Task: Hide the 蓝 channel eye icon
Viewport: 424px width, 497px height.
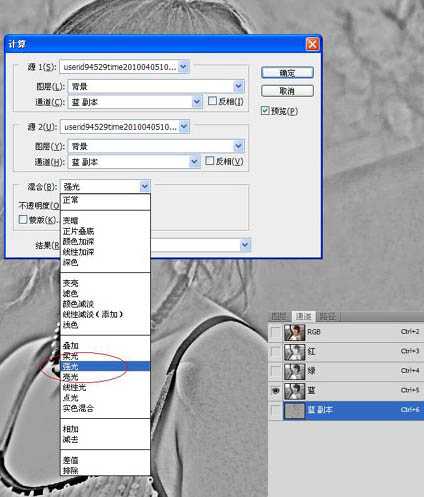Action: point(275,391)
